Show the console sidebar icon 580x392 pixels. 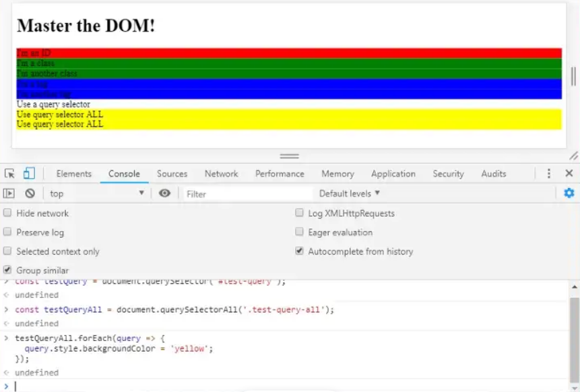(9, 193)
